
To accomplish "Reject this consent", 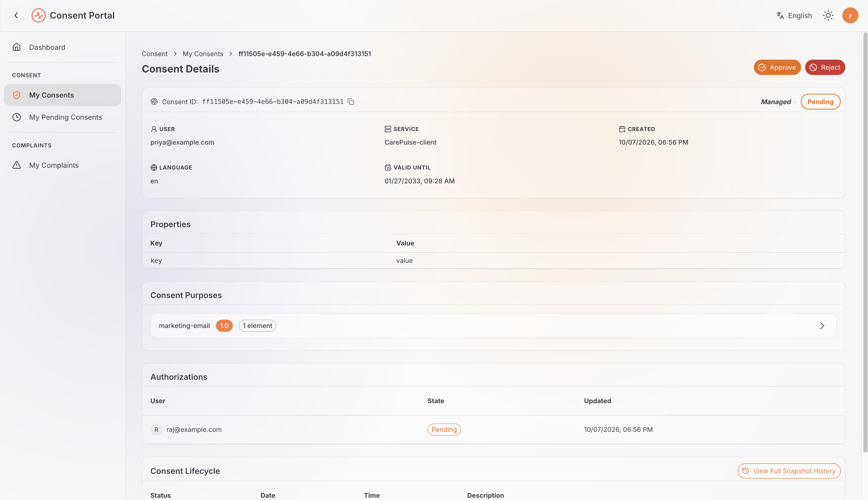I will [825, 67].
